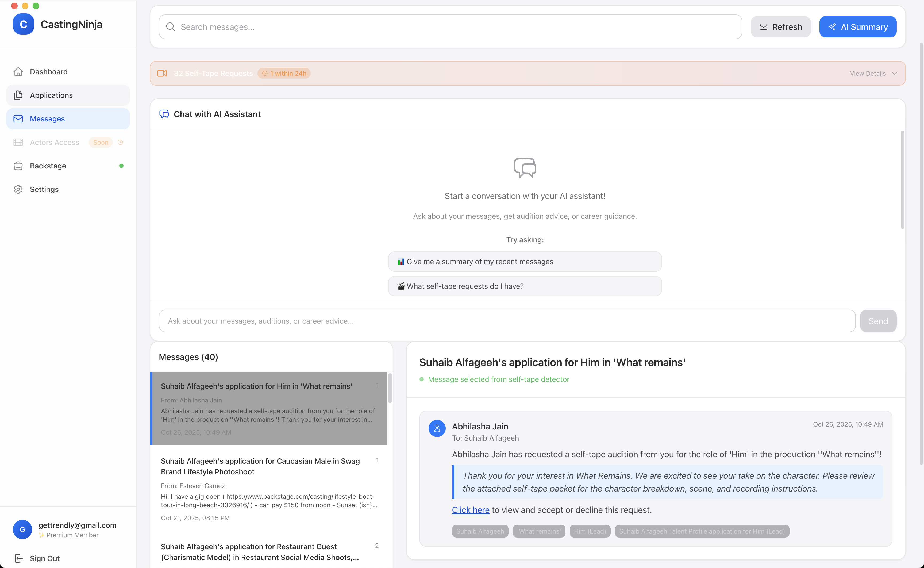924x568 pixels.
Task: Click Abhilasha Jain's sender avatar icon
Action: pos(437,428)
